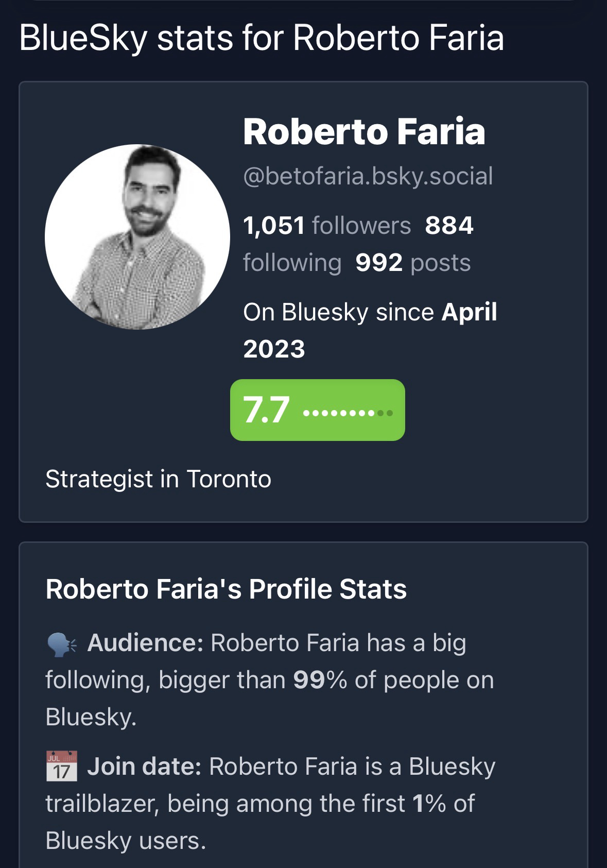Click the bold Roberto Faria profile name
This screenshot has width=607, height=868.
tap(363, 132)
